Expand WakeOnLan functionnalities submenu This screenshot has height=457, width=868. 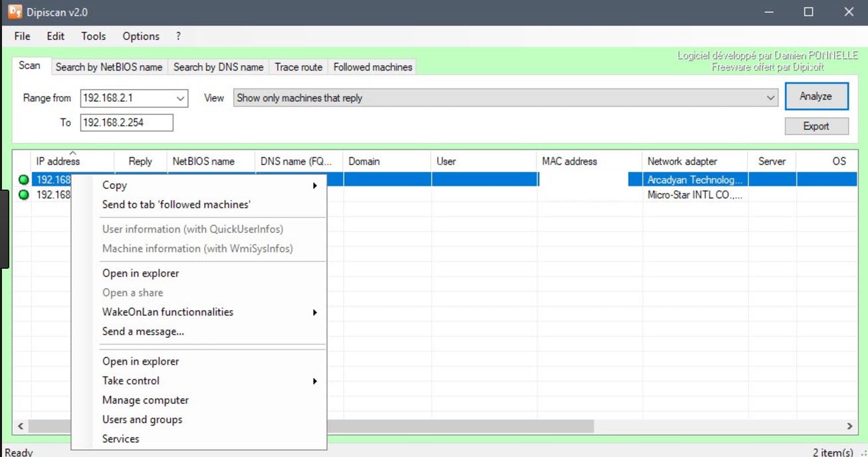[314, 312]
